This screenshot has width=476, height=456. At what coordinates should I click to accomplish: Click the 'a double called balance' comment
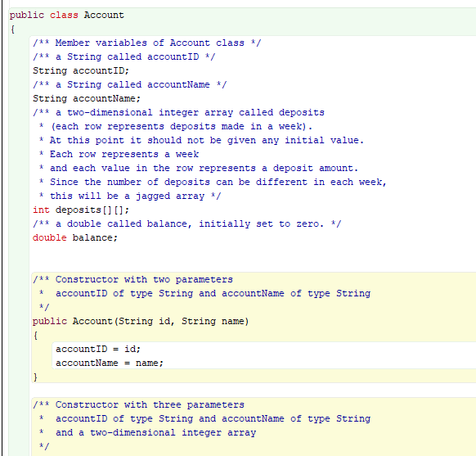(187, 224)
